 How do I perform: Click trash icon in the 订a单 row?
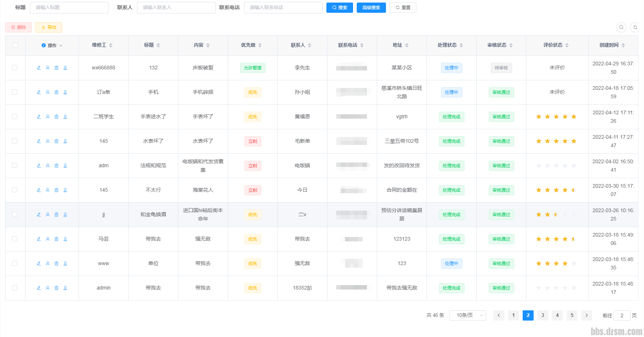(56, 92)
